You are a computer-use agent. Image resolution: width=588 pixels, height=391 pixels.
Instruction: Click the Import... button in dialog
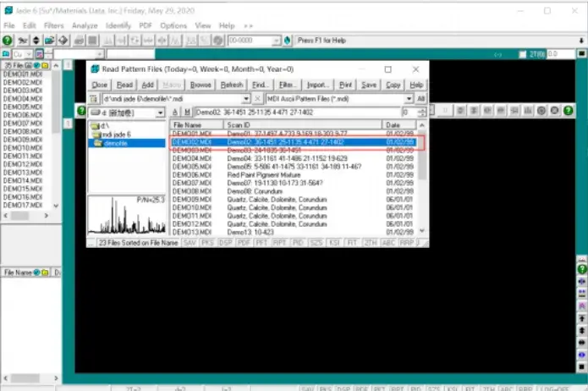click(317, 85)
